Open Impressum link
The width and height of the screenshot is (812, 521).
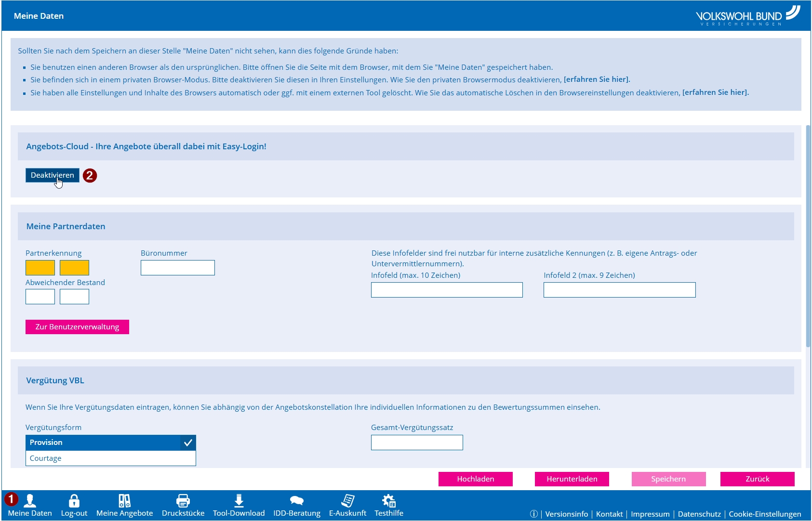pyautogui.click(x=650, y=514)
